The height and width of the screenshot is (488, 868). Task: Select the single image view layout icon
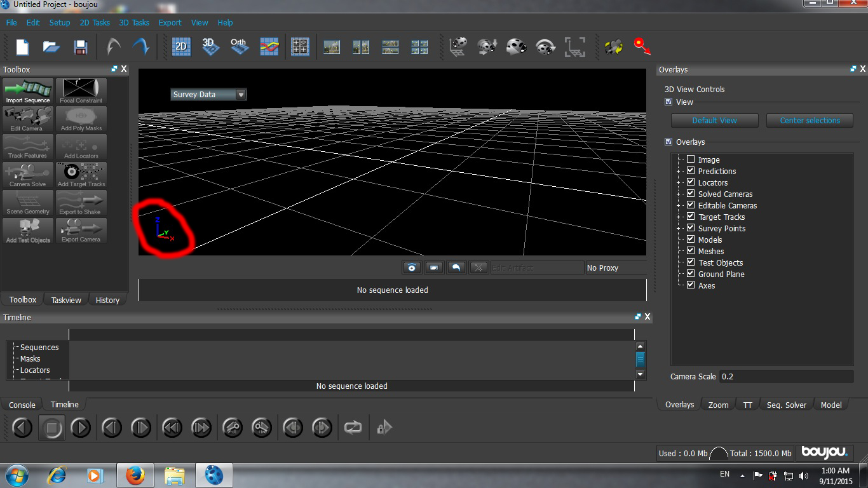point(332,47)
